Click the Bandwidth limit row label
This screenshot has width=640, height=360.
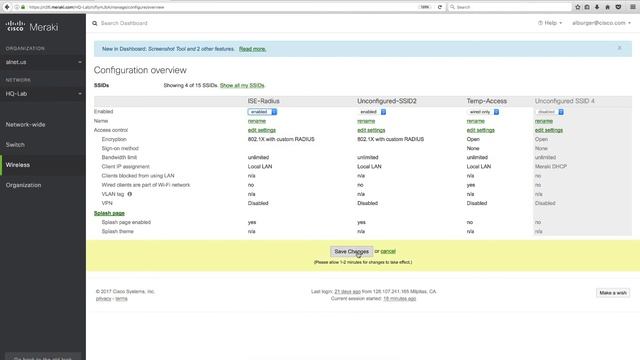click(x=119, y=158)
